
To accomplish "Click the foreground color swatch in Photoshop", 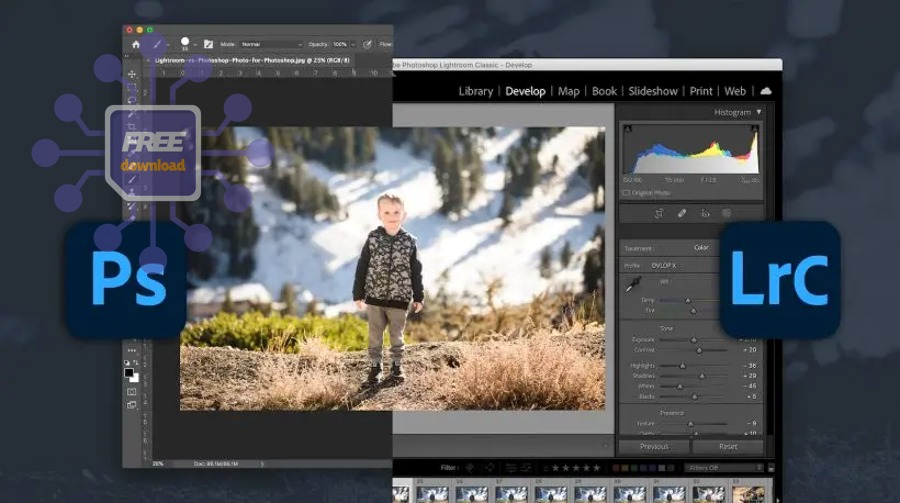I will [x=129, y=373].
